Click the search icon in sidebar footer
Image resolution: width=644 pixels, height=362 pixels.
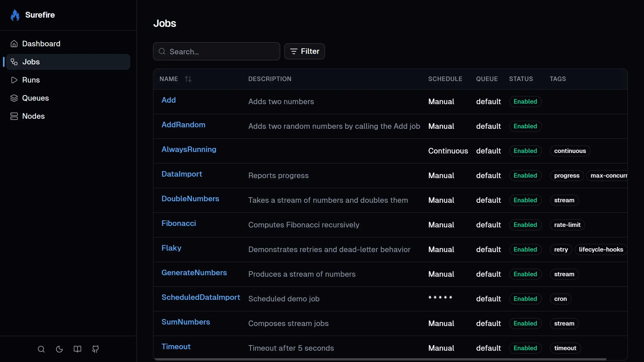41,349
